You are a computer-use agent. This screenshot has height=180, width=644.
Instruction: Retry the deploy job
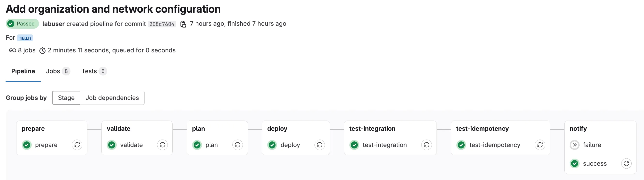click(320, 145)
